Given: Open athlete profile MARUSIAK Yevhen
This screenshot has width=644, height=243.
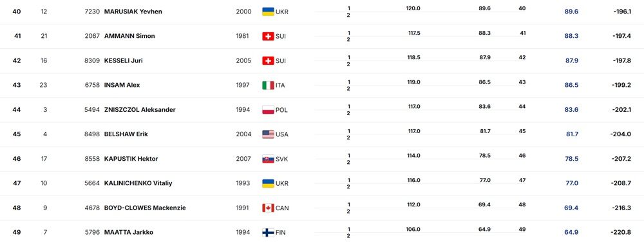Looking at the screenshot, I should coord(133,12).
